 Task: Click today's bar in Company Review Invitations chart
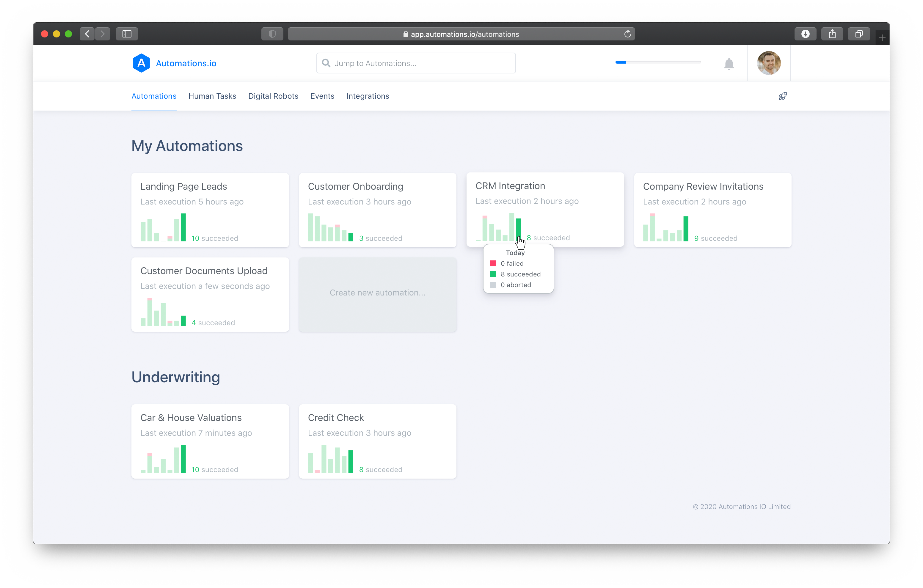pyautogui.click(x=685, y=229)
